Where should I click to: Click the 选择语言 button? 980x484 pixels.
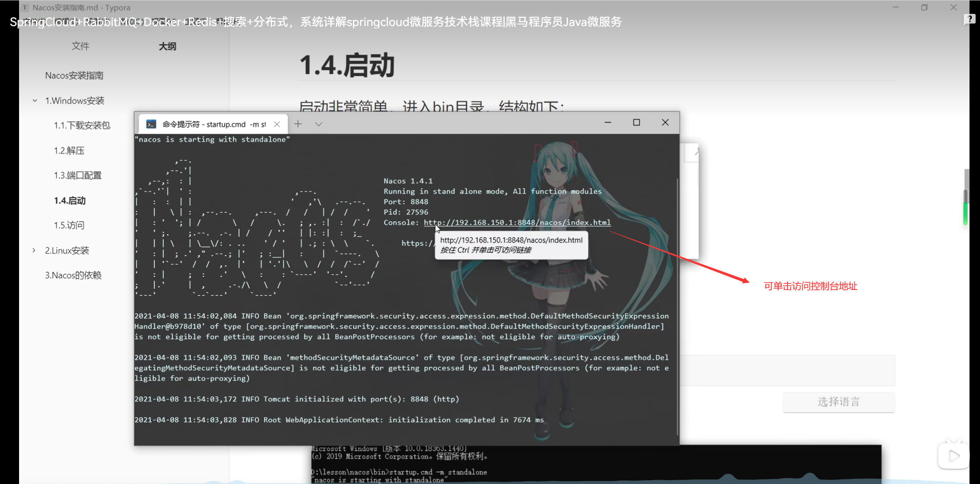(839, 402)
